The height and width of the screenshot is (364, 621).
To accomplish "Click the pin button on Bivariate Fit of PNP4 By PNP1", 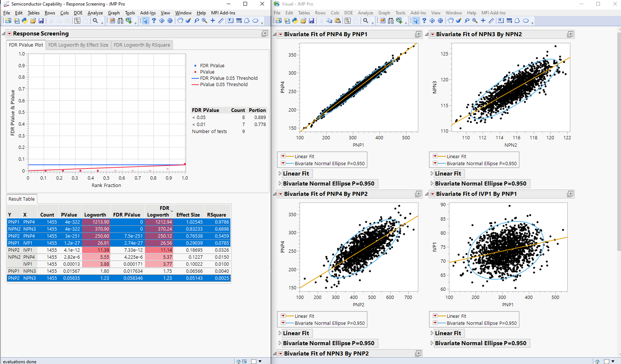I will [x=418, y=34].
